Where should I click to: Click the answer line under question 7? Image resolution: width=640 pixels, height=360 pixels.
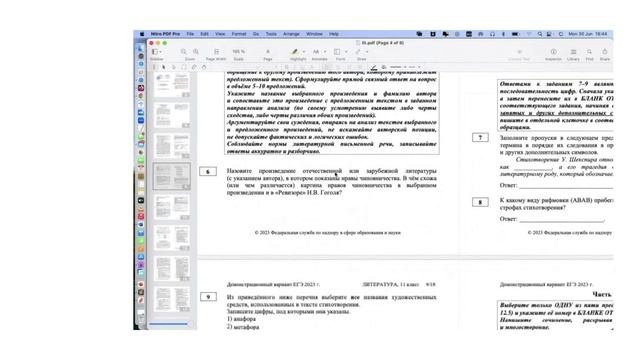coord(566,186)
